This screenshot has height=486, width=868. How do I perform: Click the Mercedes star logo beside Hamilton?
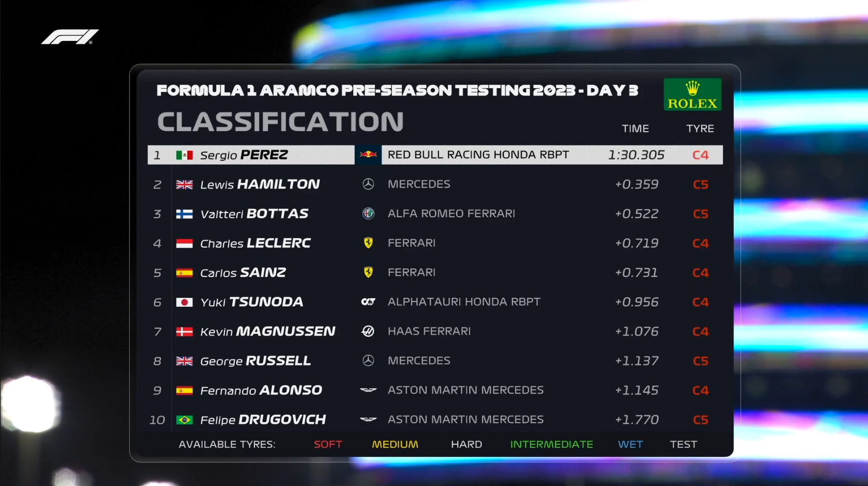[368, 184]
